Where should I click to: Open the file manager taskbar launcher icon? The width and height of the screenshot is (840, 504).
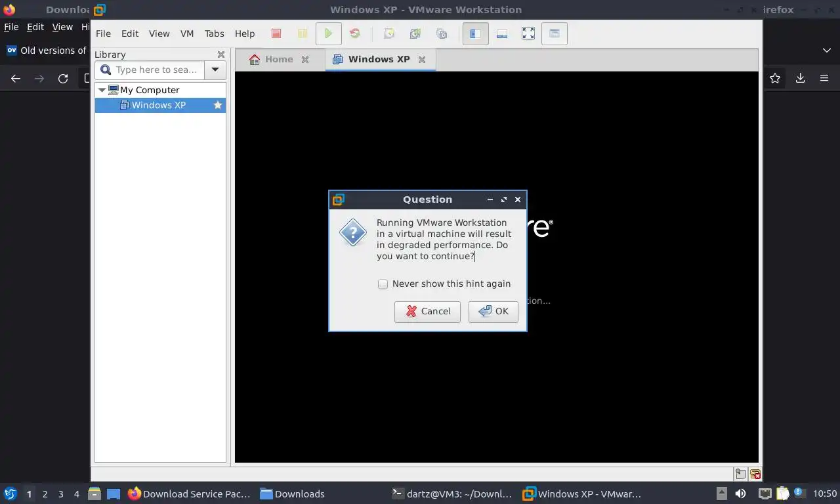click(x=94, y=493)
